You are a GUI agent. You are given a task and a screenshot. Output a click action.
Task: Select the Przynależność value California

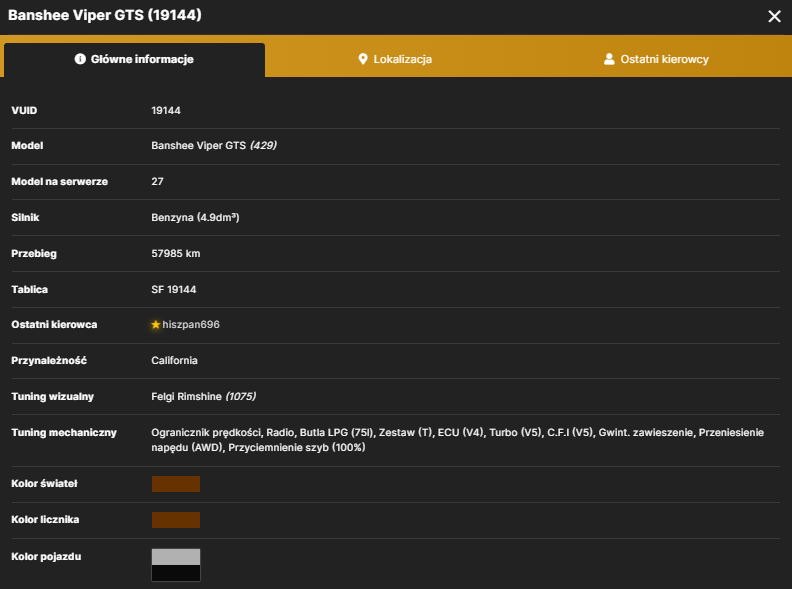[174, 360]
